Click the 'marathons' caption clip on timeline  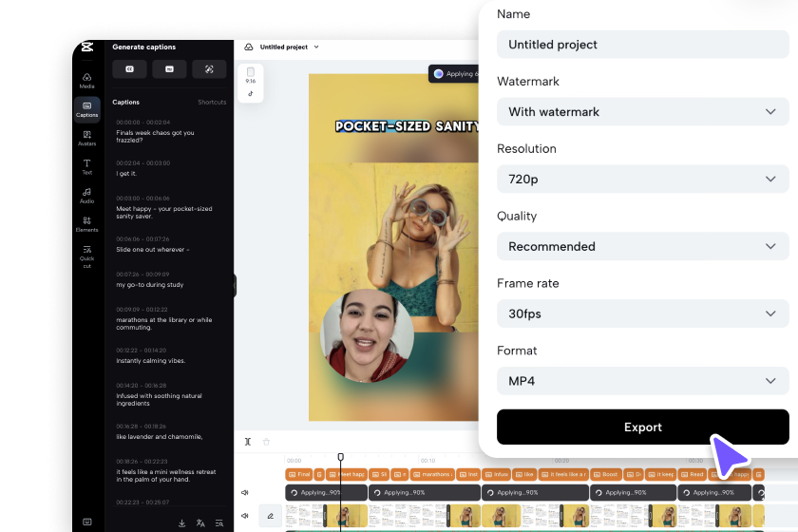[432, 474]
